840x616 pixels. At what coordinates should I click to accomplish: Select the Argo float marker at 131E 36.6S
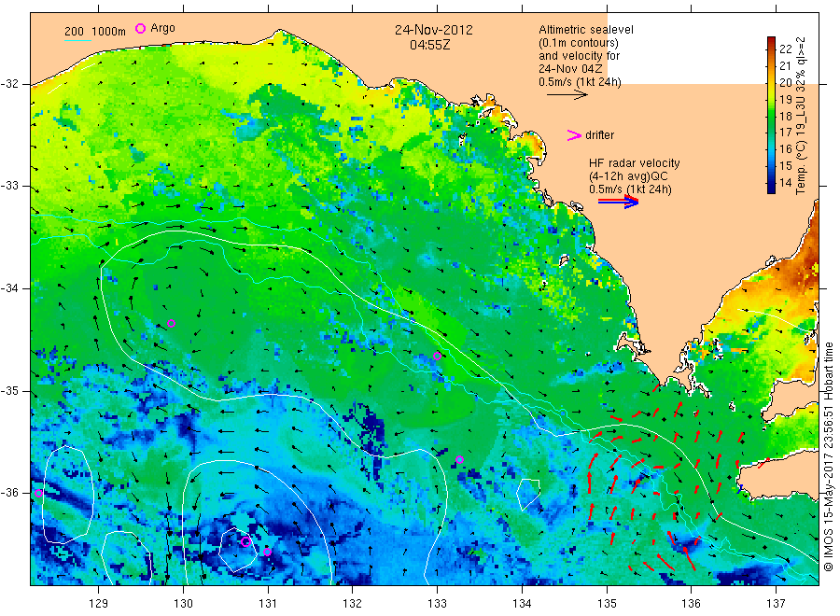pos(267,552)
